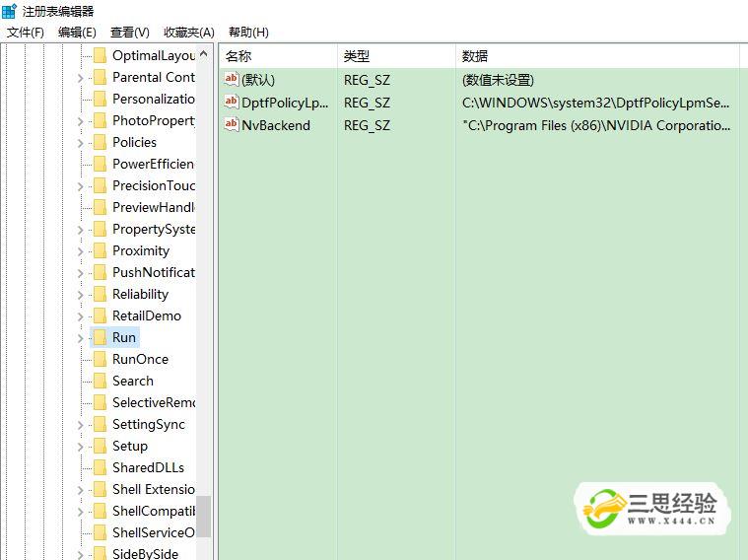Screen dimensions: 748x560
Task: Expand the Setup key node
Action: 81,447
